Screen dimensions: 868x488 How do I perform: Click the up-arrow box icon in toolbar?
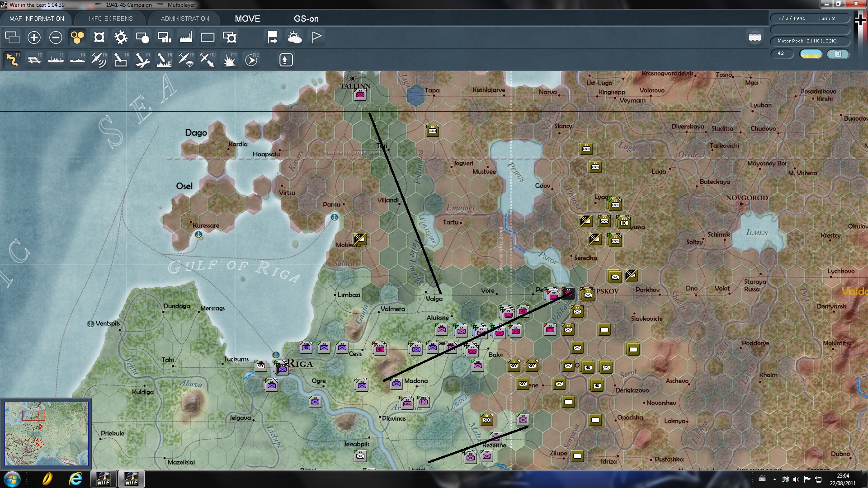(x=286, y=60)
